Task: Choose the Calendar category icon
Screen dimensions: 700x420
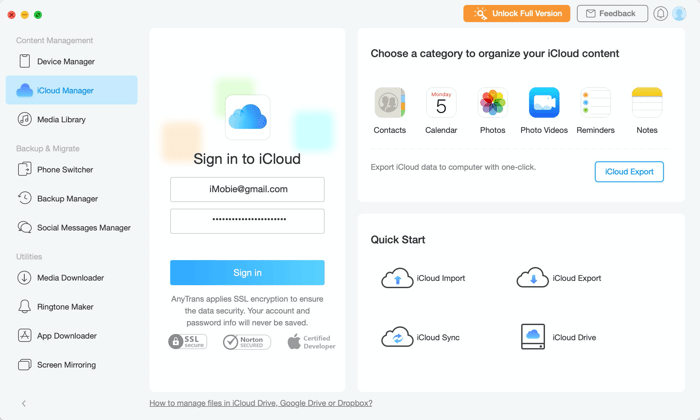Action: [441, 103]
